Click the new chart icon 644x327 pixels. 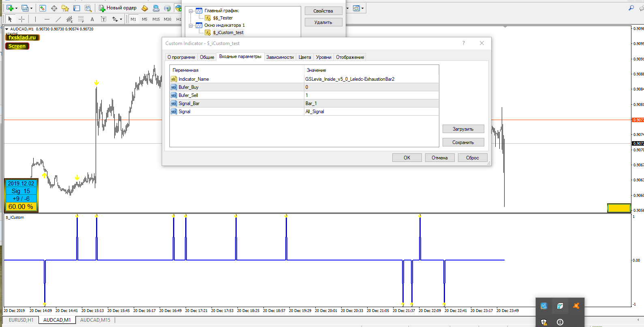pyautogui.click(x=10, y=8)
